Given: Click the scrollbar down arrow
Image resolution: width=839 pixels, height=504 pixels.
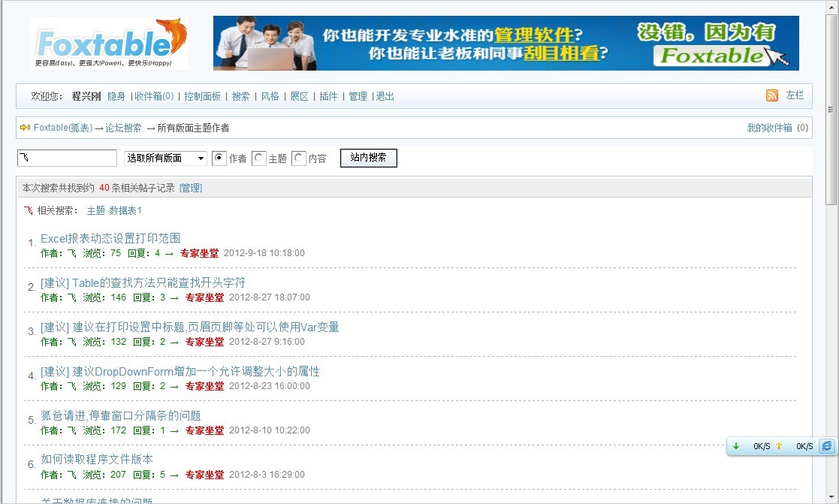Looking at the screenshot, I should [x=831, y=497].
